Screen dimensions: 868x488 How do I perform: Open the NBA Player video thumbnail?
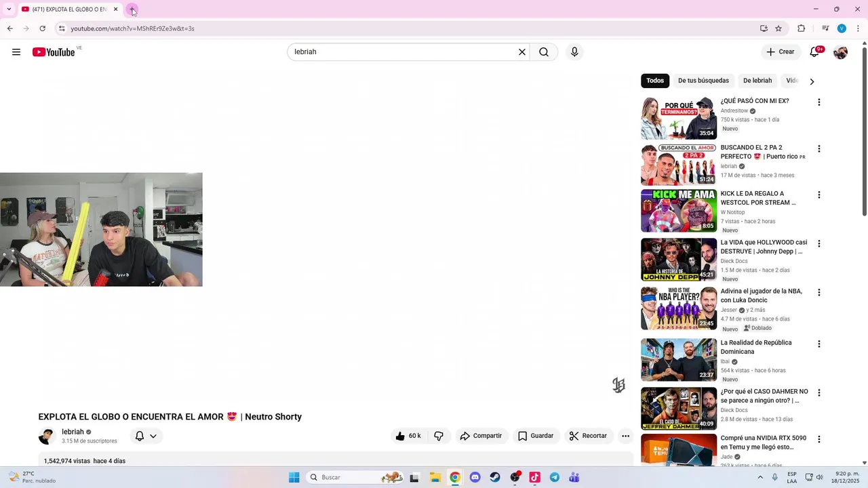click(679, 308)
